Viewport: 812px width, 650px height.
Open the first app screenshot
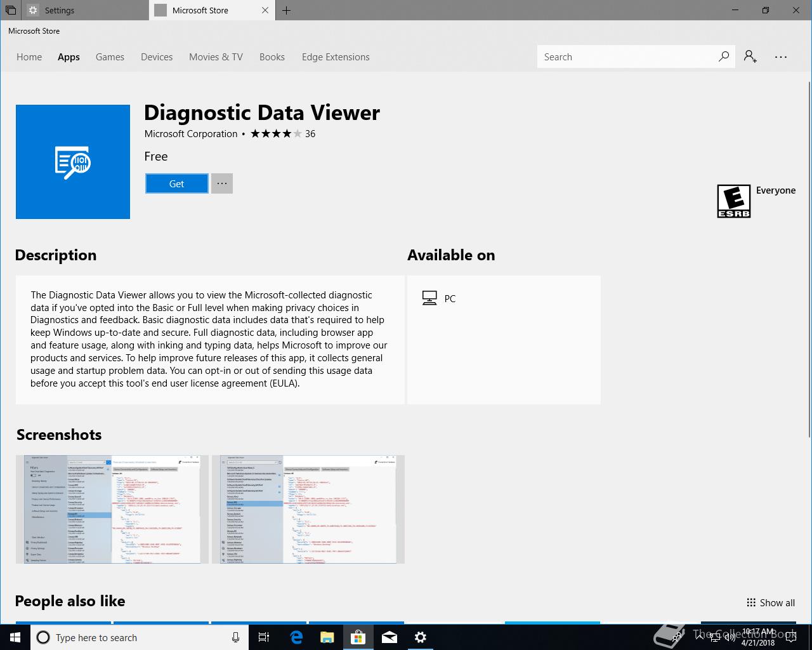pyautogui.click(x=112, y=509)
